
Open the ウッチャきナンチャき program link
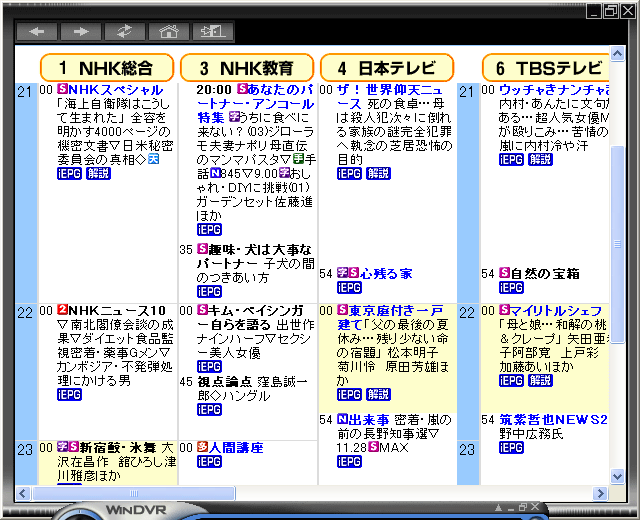pyautogui.click(x=553, y=90)
